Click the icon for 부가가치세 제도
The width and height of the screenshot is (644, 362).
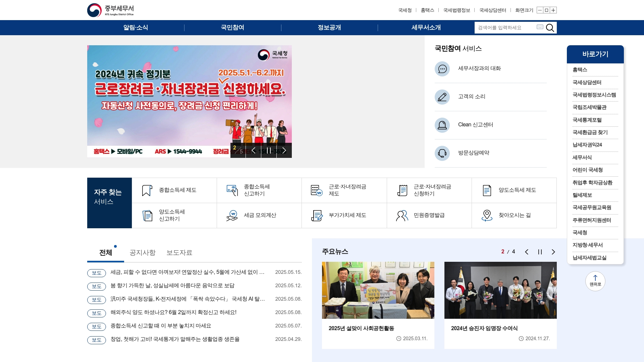317,216
